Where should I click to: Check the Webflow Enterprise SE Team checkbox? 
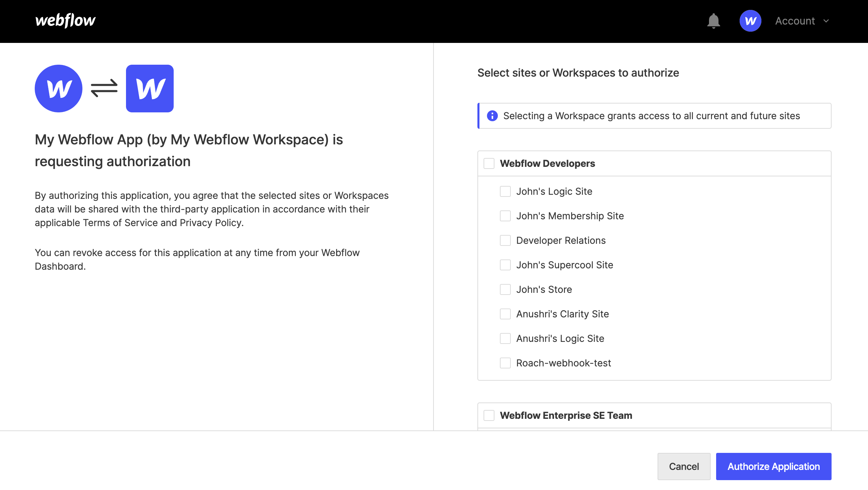(489, 415)
